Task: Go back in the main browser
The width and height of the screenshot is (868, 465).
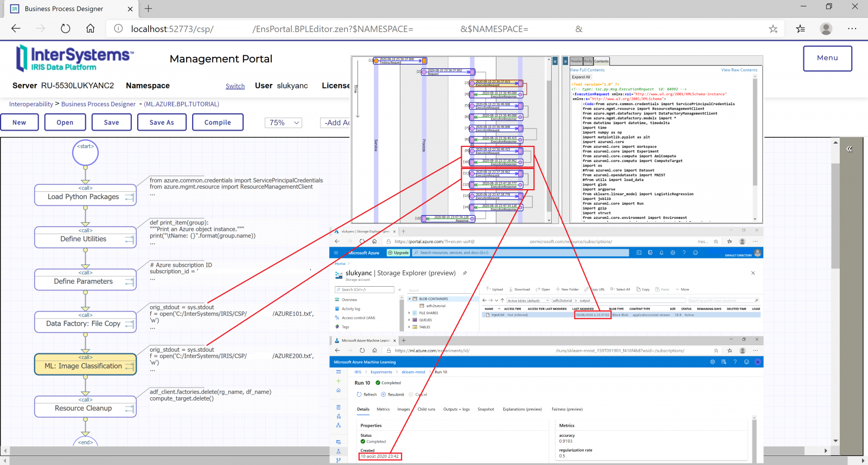Action: point(16,29)
